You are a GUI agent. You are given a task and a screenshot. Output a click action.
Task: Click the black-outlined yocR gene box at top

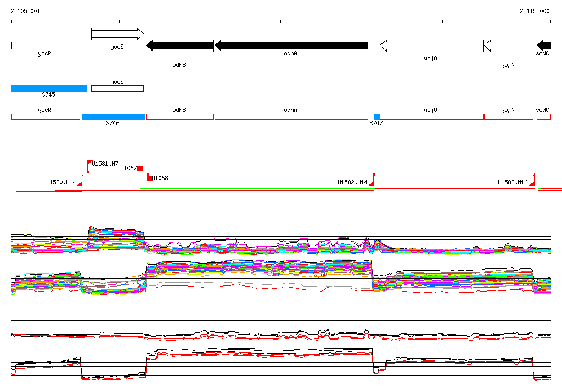click(x=45, y=46)
